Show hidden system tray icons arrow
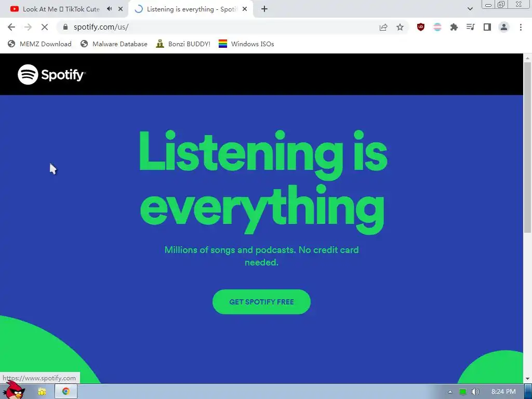532x399 pixels. (450, 392)
